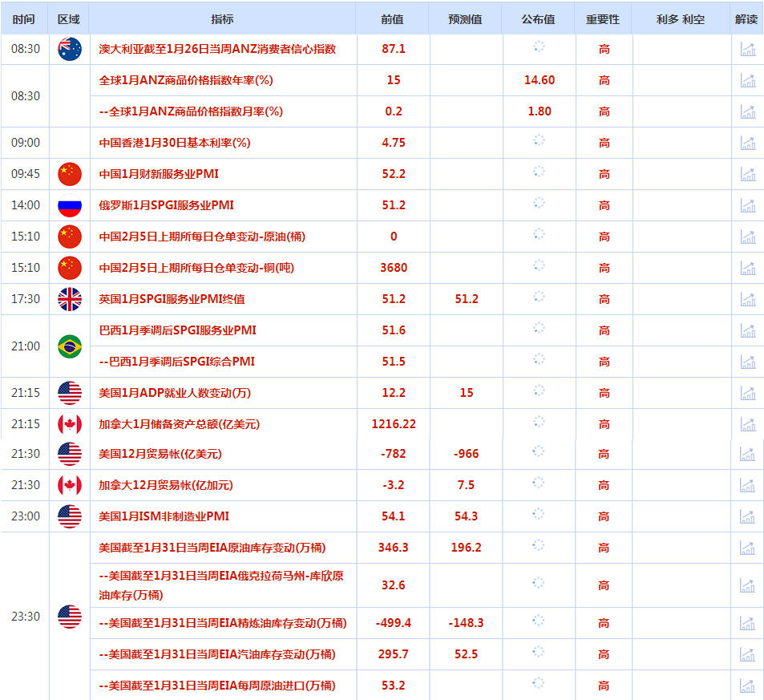Click the 指标 column header
This screenshot has width=764, height=700.
click(222, 19)
